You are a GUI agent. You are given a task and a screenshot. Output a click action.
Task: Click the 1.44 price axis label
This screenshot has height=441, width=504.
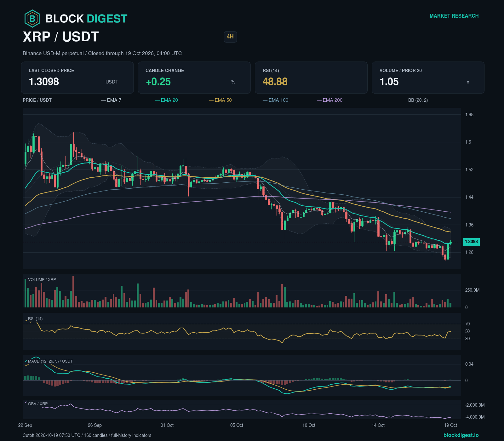click(x=469, y=197)
